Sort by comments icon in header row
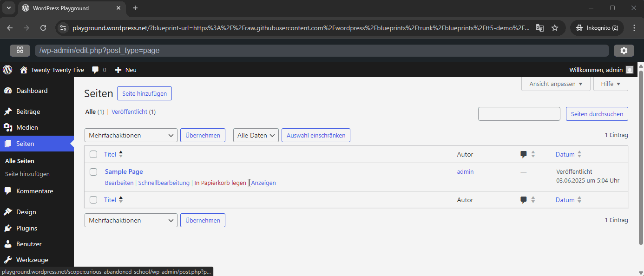The height and width of the screenshot is (276, 644). tap(528, 154)
